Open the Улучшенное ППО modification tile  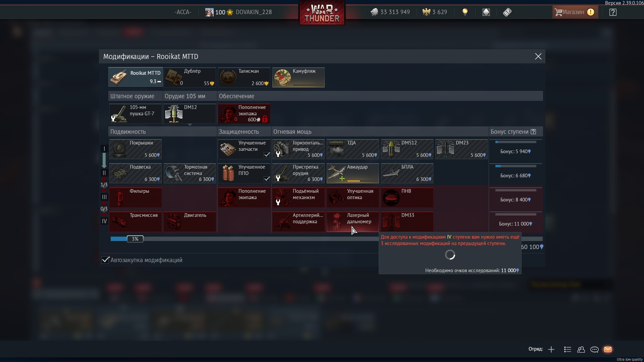pos(244,173)
